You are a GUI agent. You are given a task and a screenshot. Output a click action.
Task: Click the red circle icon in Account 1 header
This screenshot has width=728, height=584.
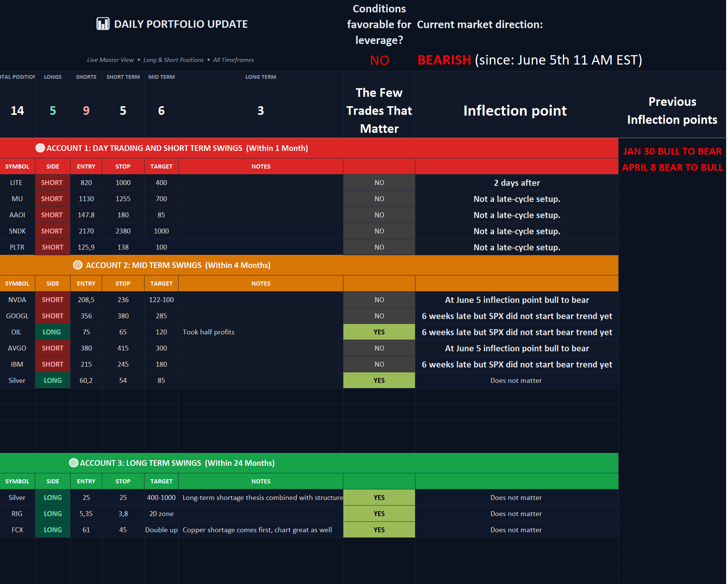click(x=40, y=148)
